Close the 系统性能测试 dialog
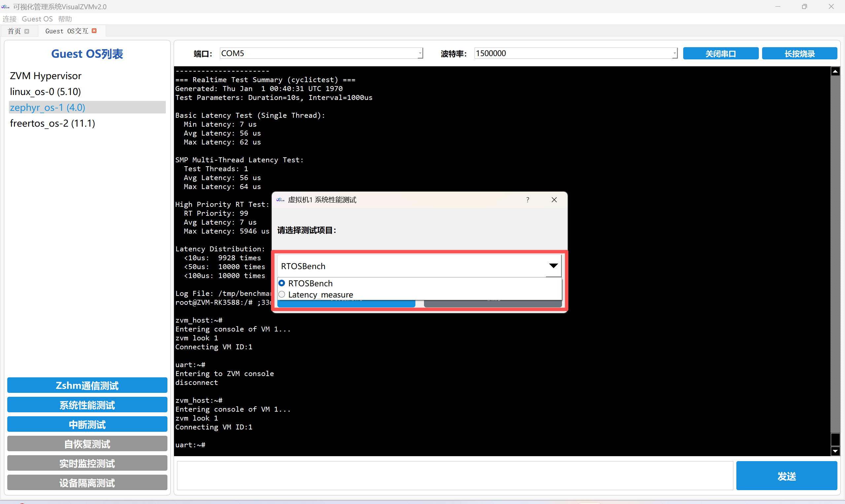 pos(554,200)
